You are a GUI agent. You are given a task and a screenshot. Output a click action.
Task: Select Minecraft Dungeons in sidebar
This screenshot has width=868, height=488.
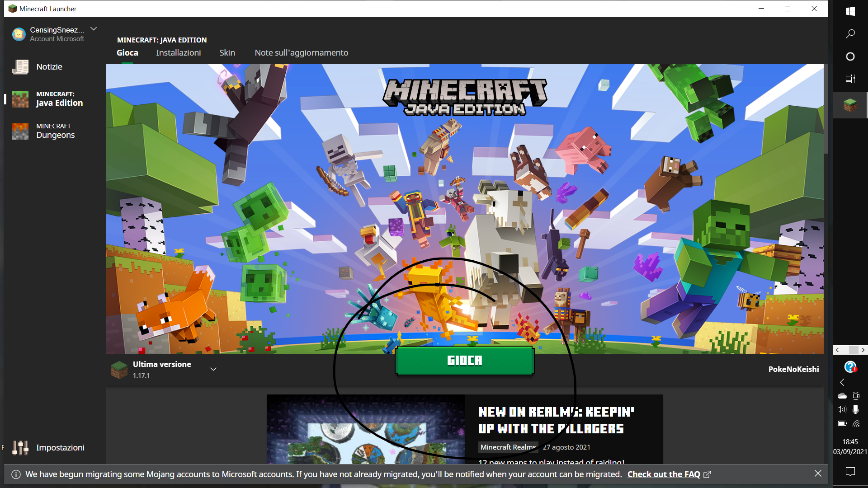55,131
